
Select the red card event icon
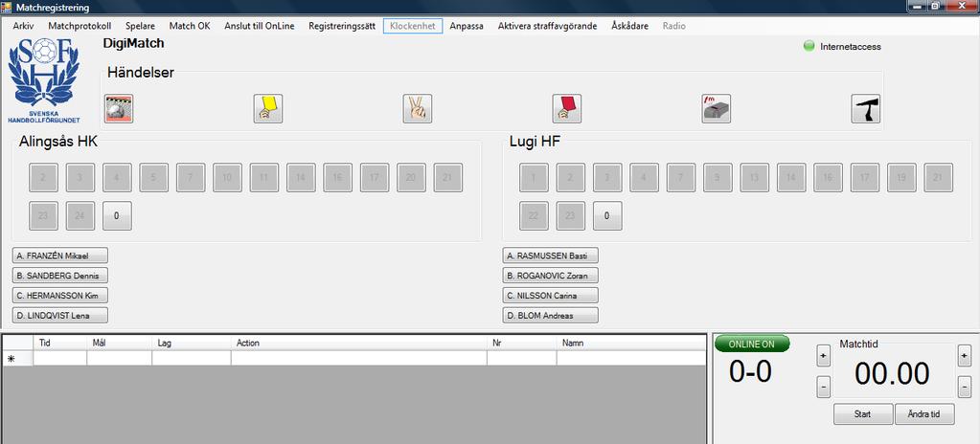click(567, 109)
